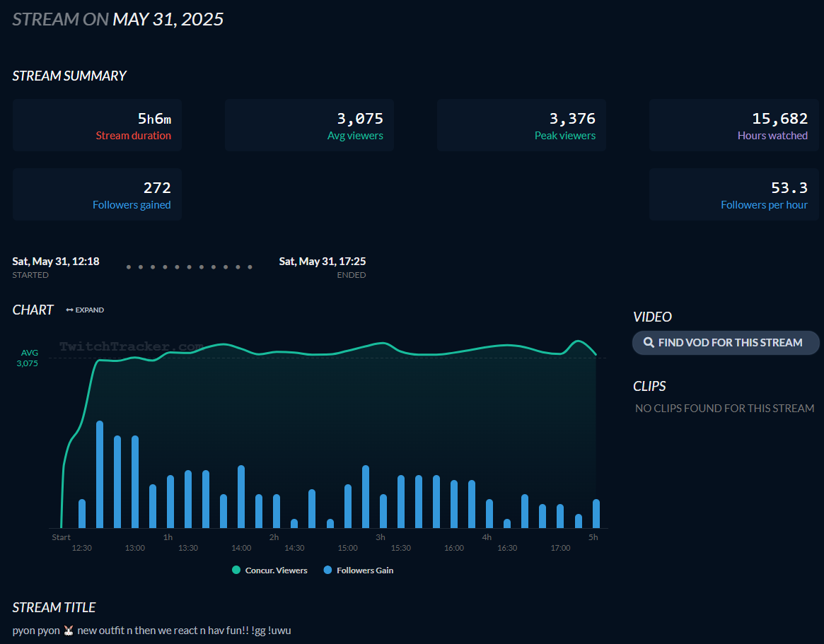Click the Stream duration 5h6m card

click(x=97, y=125)
